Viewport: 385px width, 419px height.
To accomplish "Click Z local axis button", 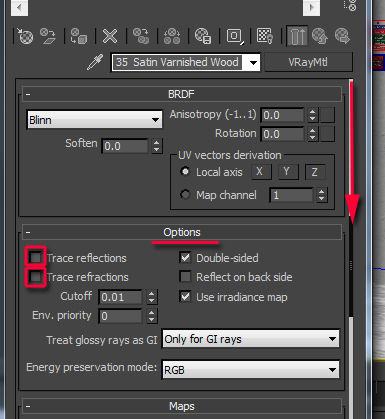I will tap(315, 172).
